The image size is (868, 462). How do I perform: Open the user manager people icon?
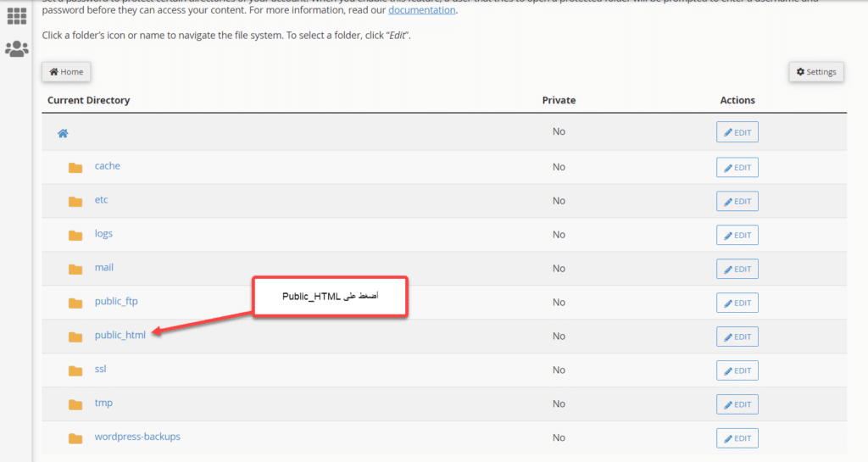[17, 49]
